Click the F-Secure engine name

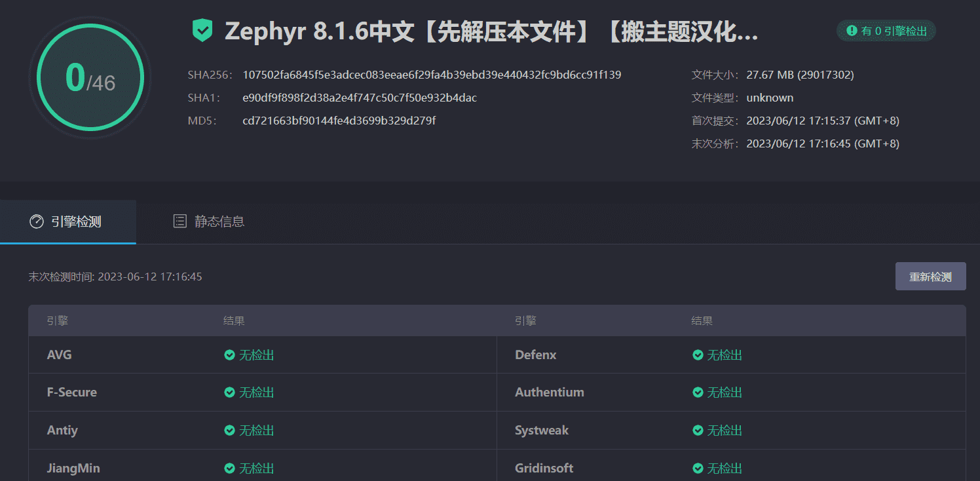(x=72, y=393)
